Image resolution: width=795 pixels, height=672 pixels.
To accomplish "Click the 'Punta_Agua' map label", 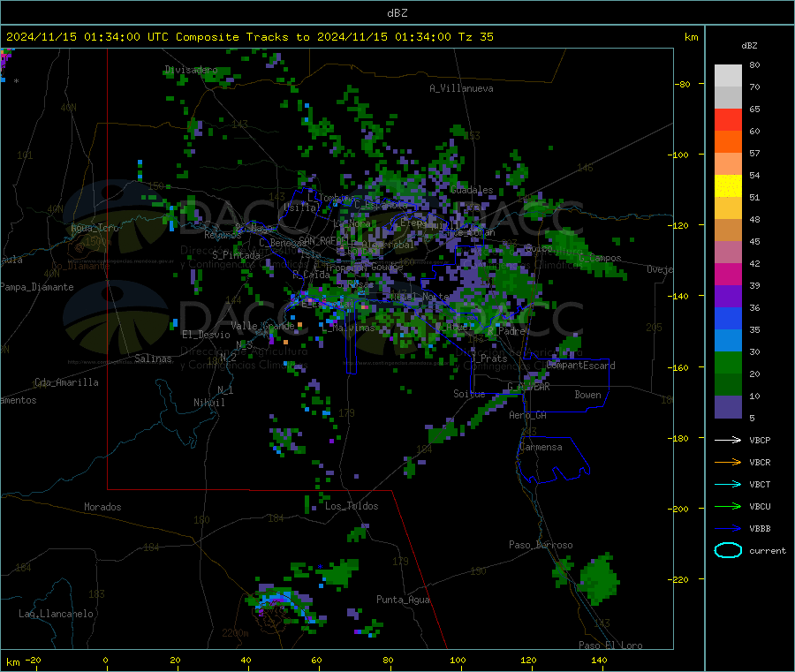I will [403, 600].
